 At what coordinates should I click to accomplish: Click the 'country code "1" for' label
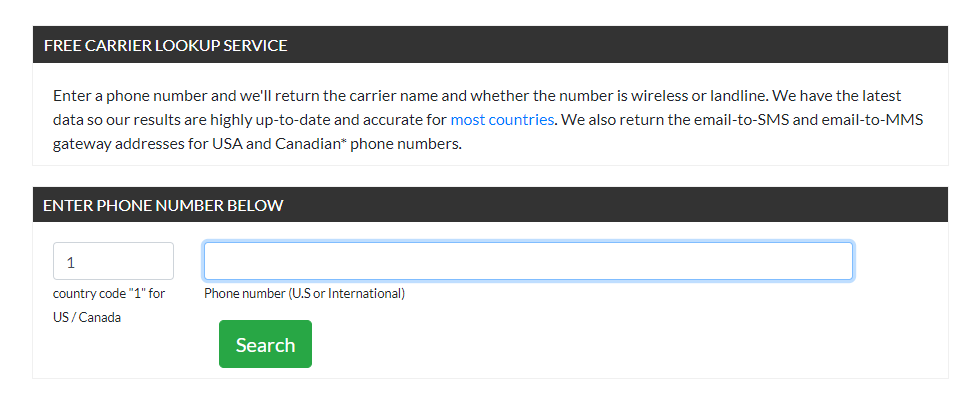pos(109,294)
